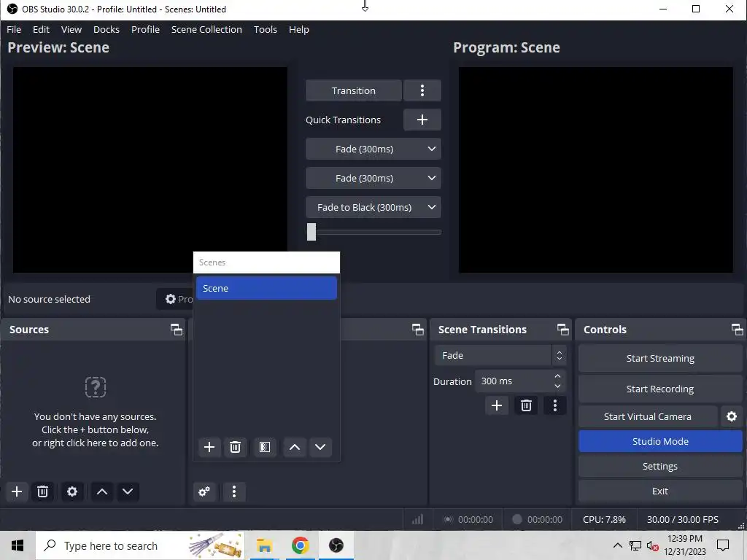Screen dimensions: 747x560
Task: Open source properties gear in Sources
Action: 72,491
